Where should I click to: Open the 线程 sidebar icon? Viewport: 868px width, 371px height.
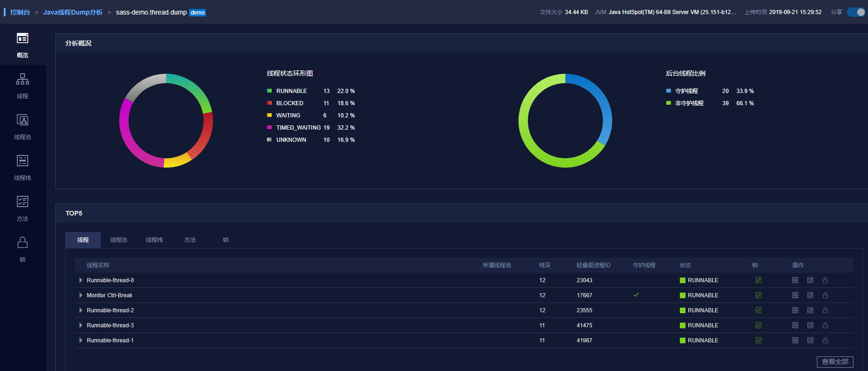tap(23, 79)
